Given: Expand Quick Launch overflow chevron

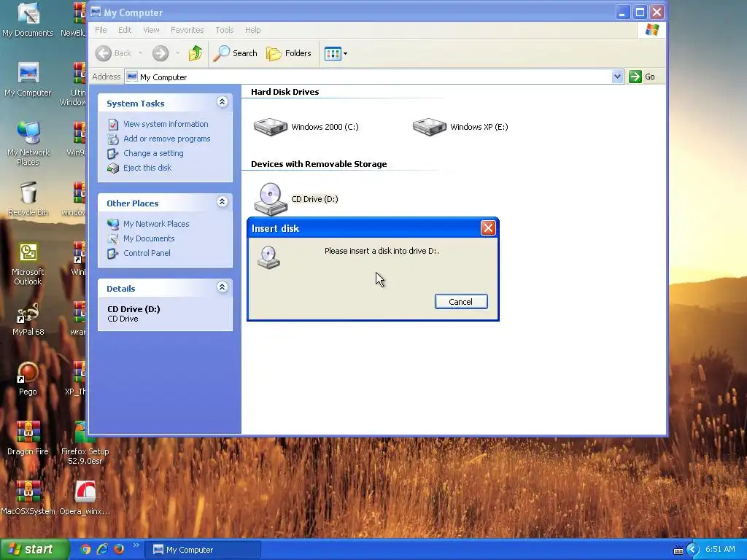Looking at the screenshot, I should tap(136, 545).
